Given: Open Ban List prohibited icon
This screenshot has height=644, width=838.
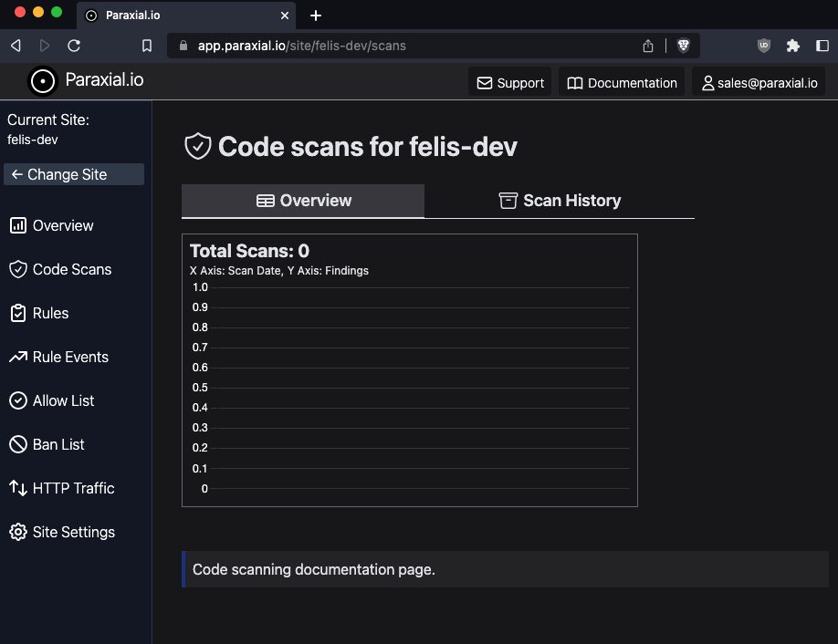Looking at the screenshot, I should (x=18, y=444).
